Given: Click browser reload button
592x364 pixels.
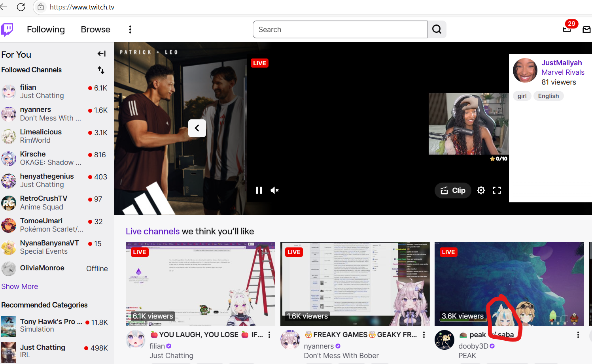Looking at the screenshot, I should pyautogui.click(x=21, y=7).
